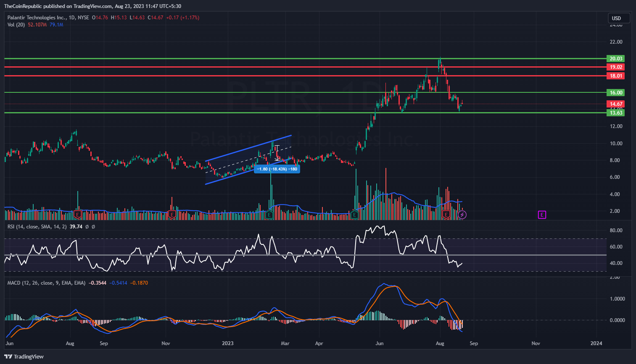Select the 13.63 green price level label

(616, 113)
